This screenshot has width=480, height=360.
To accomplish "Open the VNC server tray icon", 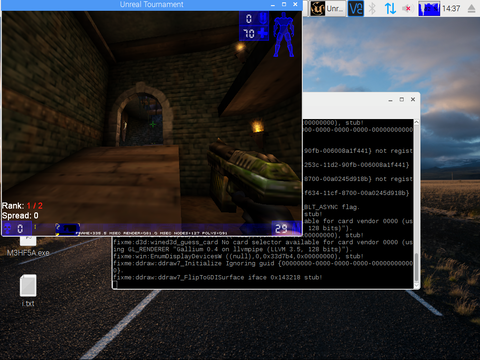I will click(356, 8).
